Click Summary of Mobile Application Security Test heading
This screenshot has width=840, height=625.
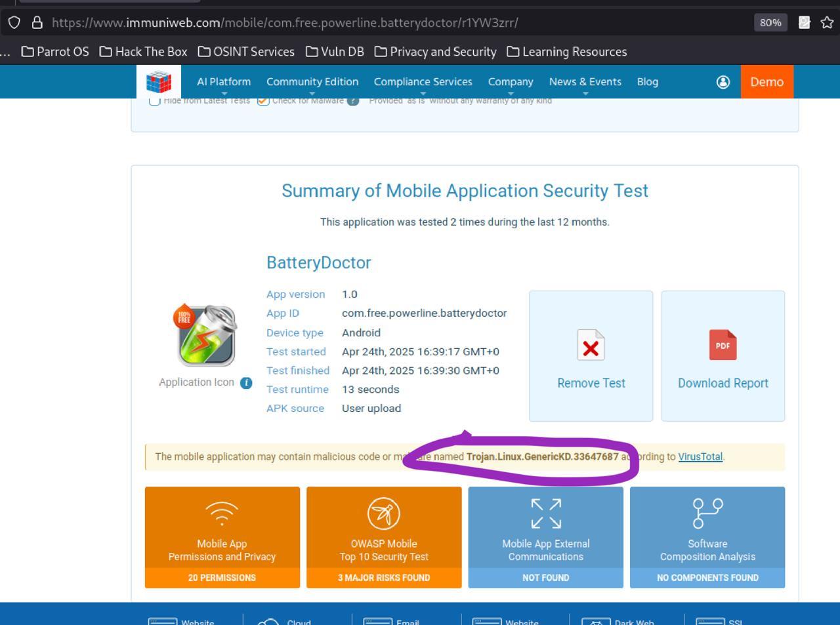[465, 191]
